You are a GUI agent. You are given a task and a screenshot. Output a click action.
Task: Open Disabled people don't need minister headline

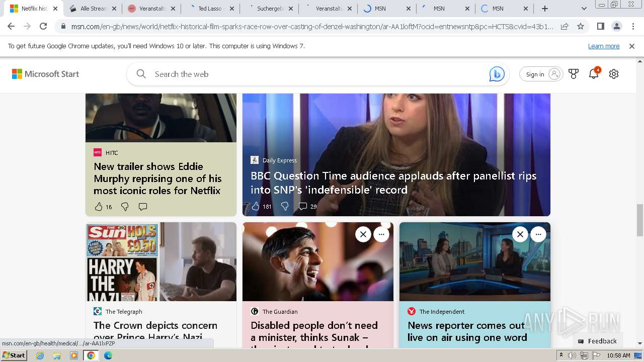coord(314,333)
